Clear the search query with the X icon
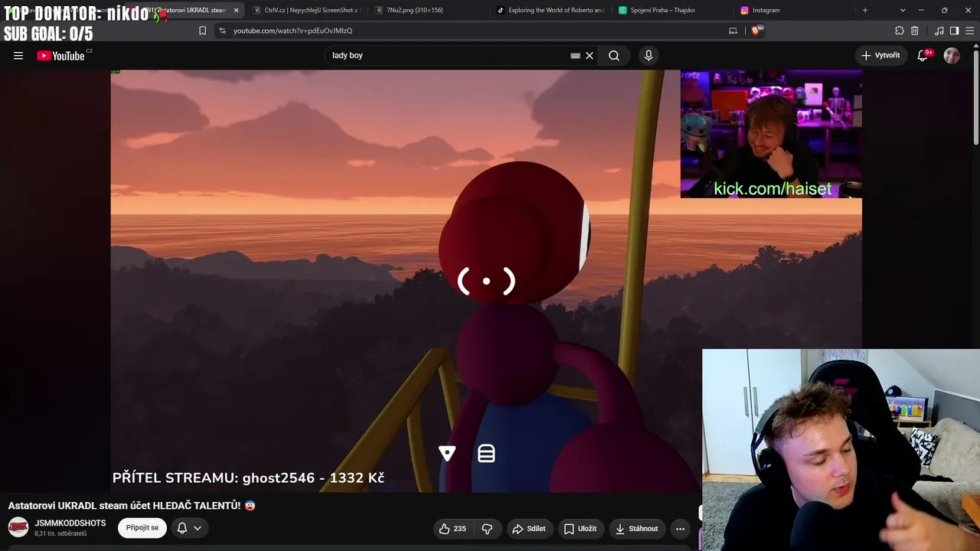This screenshot has width=980, height=551. [590, 55]
